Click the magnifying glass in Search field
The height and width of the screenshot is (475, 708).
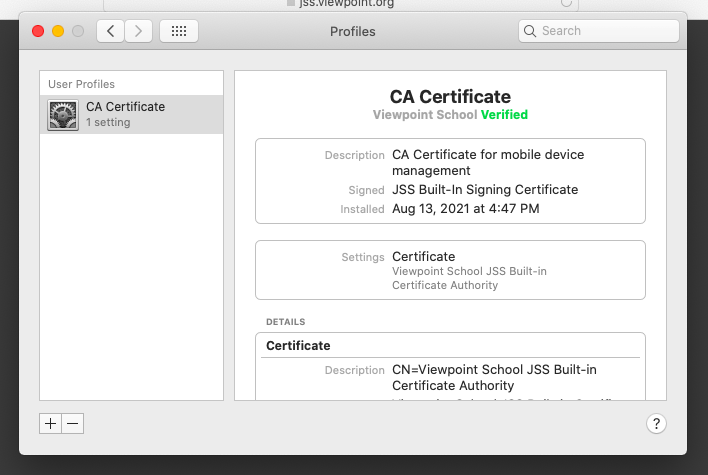tap(530, 31)
